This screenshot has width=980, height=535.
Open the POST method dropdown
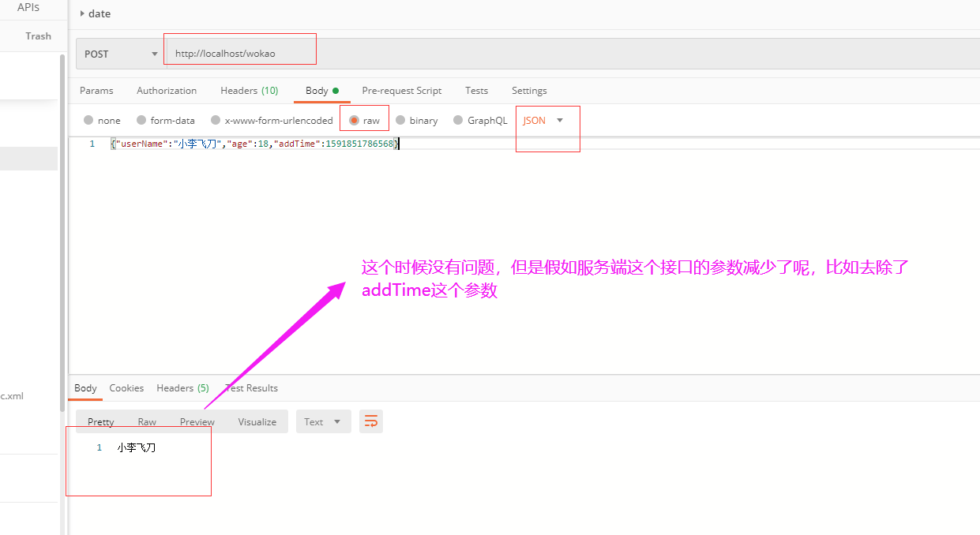tap(118, 53)
